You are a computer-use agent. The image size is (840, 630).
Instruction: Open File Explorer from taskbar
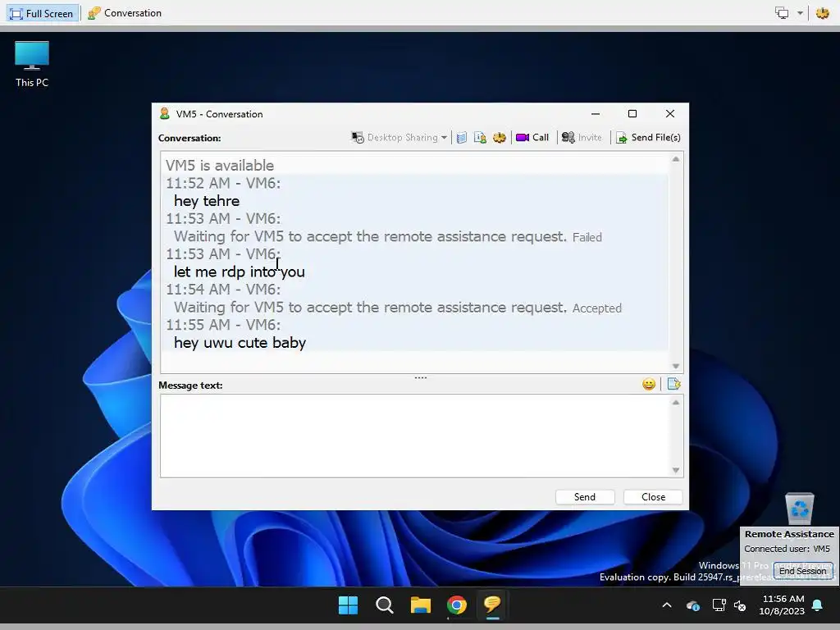421,605
